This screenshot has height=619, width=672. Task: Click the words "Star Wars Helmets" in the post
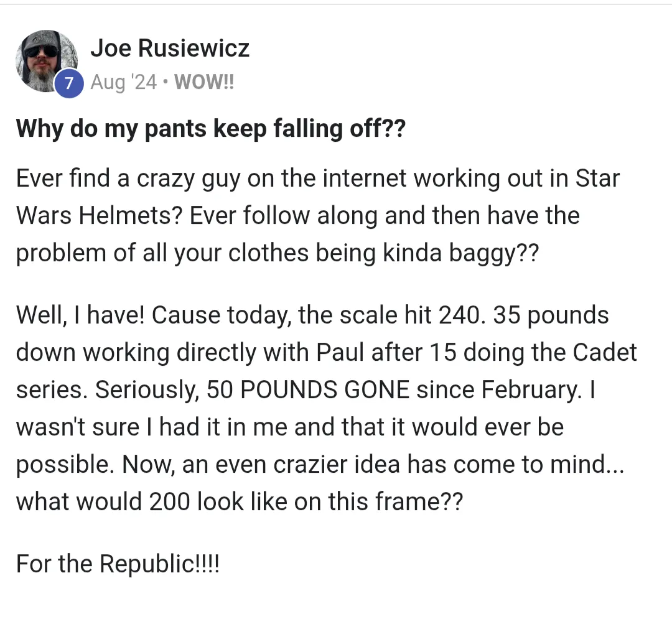[317, 197]
